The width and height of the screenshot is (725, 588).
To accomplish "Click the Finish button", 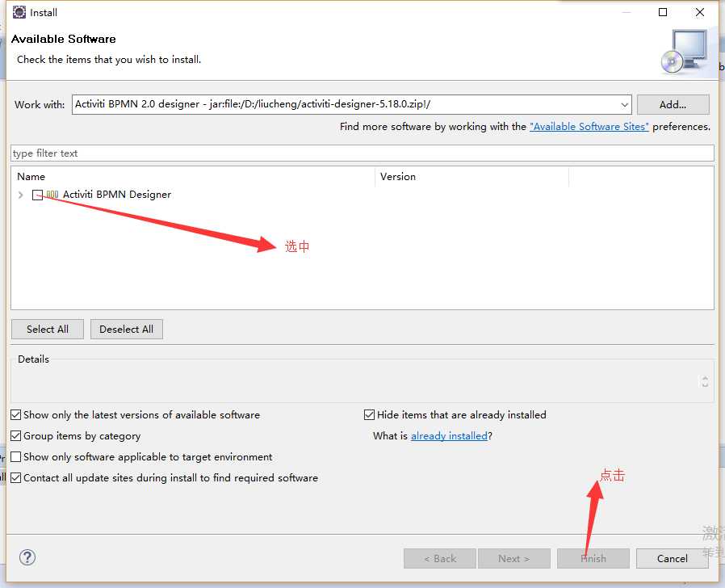I will pyautogui.click(x=593, y=558).
